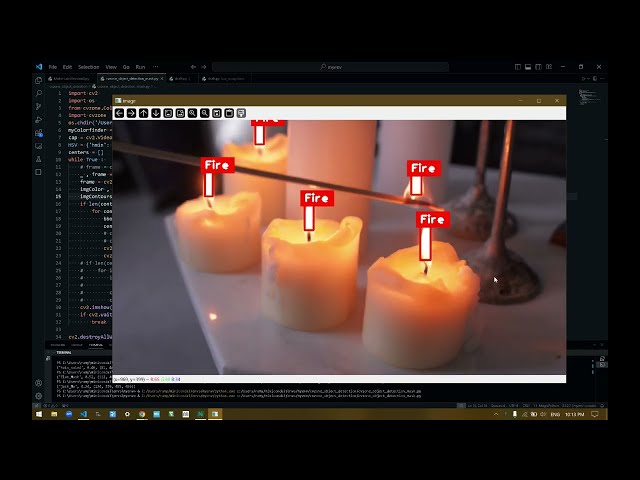The image size is (640, 480).
Task: Save current image from image window toolbar
Action: point(217,113)
